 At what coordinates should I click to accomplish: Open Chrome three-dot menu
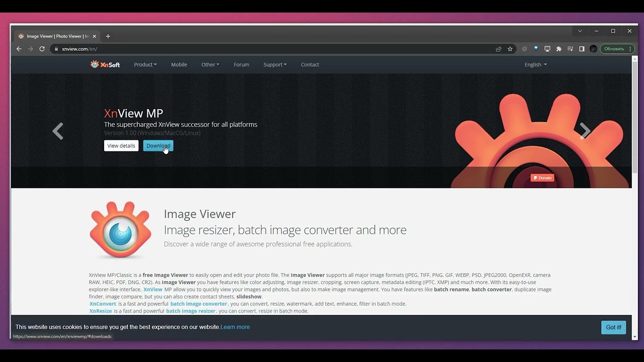point(630,49)
